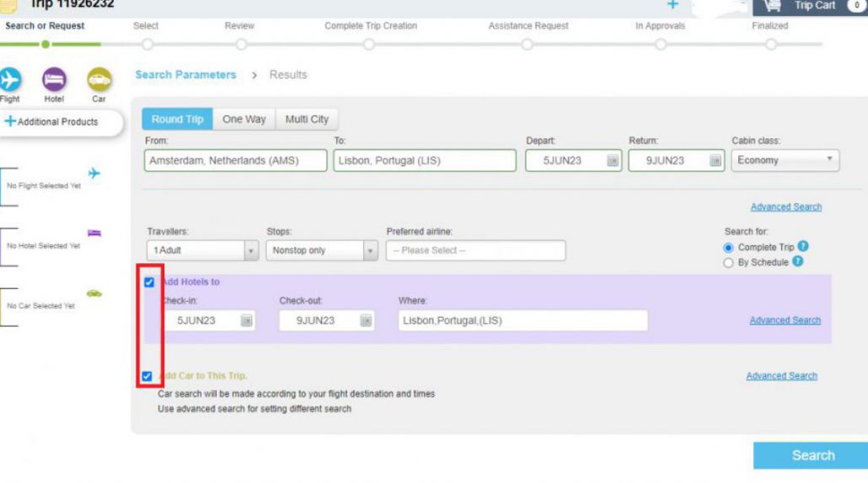Image resolution: width=868 pixels, height=483 pixels.
Task: Open hotel Check-out calendar picker
Action: tap(366, 321)
